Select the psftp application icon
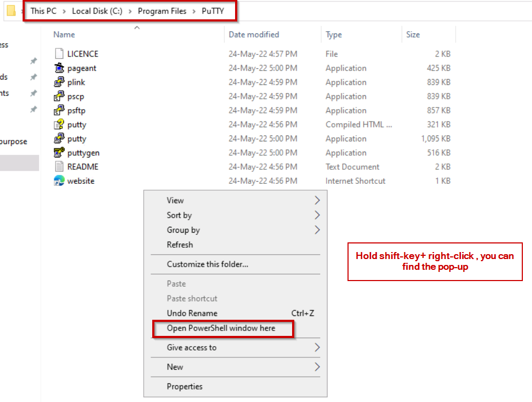Screen dimensions: 532x402 click(x=59, y=110)
